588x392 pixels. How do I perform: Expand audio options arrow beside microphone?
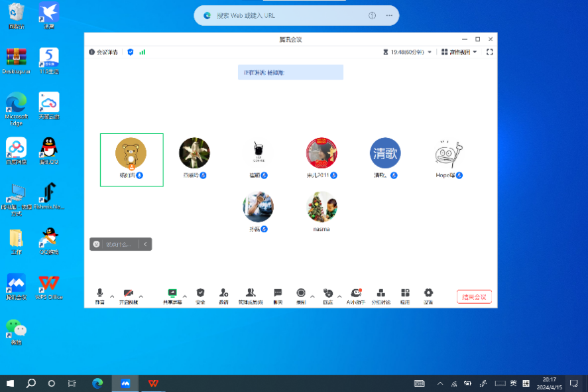tap(112, 296)
